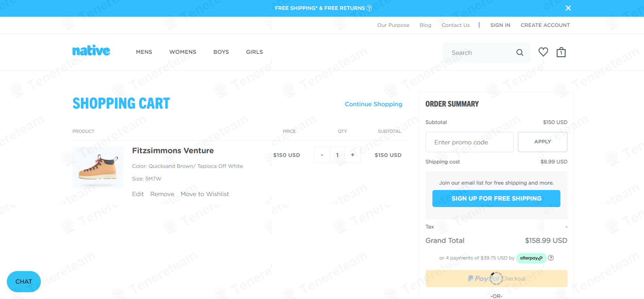
Task: Open the WOMENS menu
Action: [183, 52]
